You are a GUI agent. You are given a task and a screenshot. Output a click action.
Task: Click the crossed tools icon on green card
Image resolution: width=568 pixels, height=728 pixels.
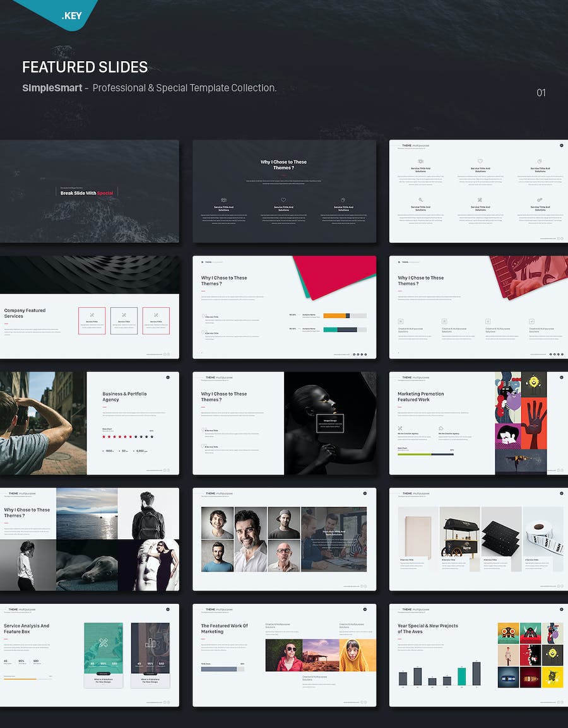click(x=102, y=643)
